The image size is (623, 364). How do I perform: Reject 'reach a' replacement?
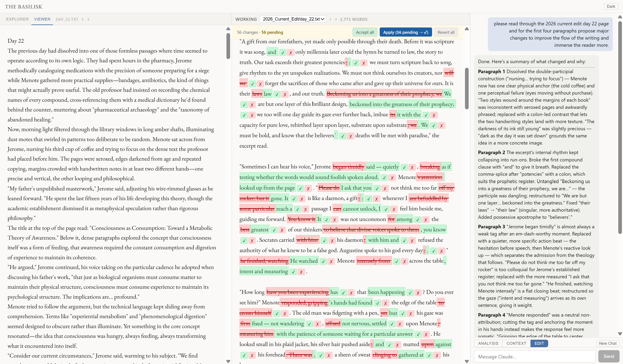click(305, 209)
